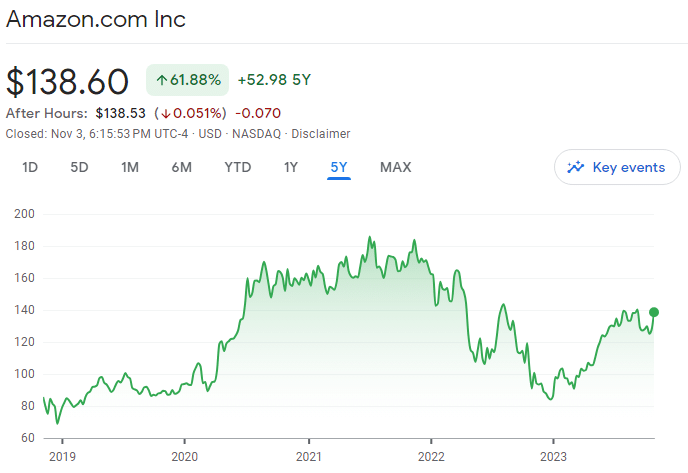The image size is (688, 473).
Task: Click the 2019 marker on the time axis
Action: (x=62, y=457)
